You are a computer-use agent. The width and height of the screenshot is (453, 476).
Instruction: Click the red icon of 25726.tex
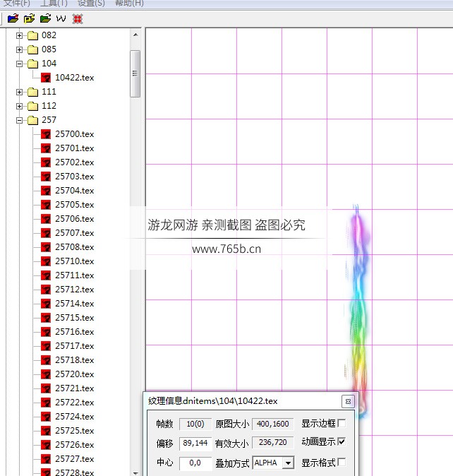click(x=46, y=445)
